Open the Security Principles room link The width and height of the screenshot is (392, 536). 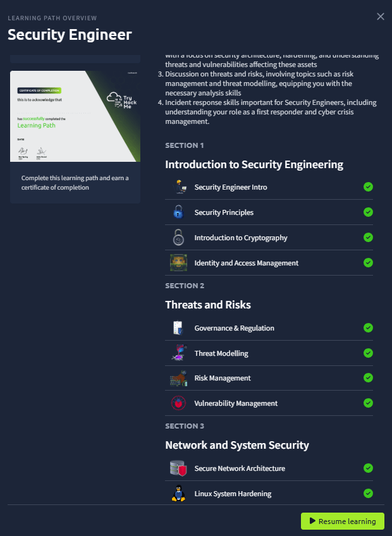point(224,212)
